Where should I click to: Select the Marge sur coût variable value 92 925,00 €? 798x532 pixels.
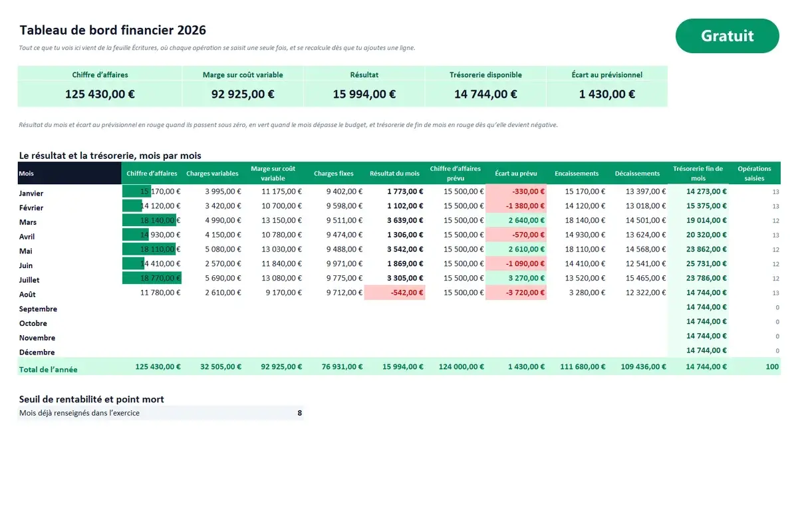(x=243, y=94)
